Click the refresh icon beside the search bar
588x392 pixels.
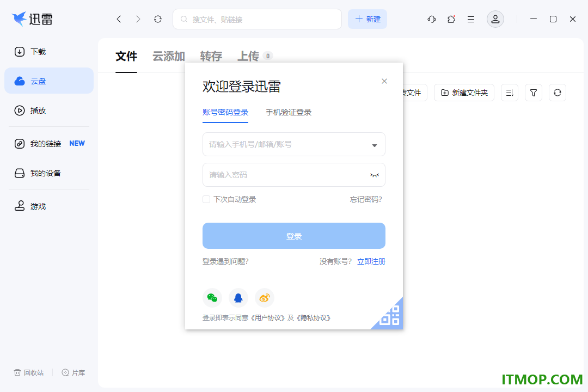tap(158, 19)
